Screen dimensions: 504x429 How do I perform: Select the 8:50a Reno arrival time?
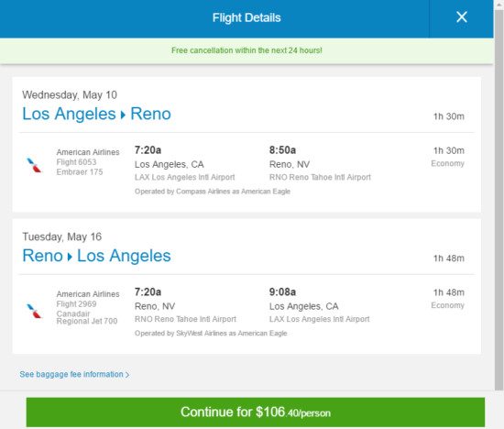coord(282,150)
